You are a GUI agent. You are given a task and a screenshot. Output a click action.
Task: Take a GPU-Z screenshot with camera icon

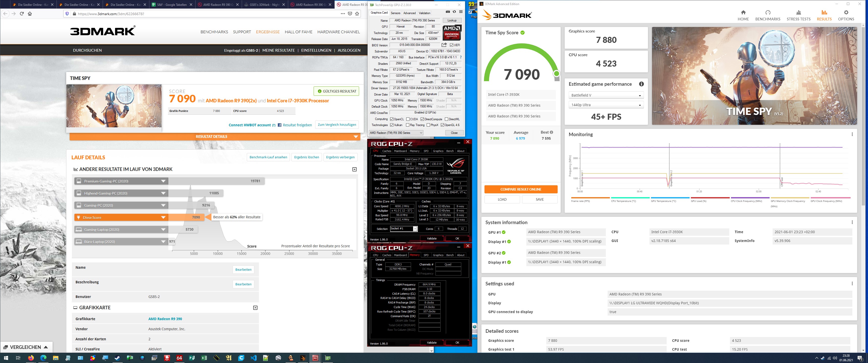[x=448, y=12]
